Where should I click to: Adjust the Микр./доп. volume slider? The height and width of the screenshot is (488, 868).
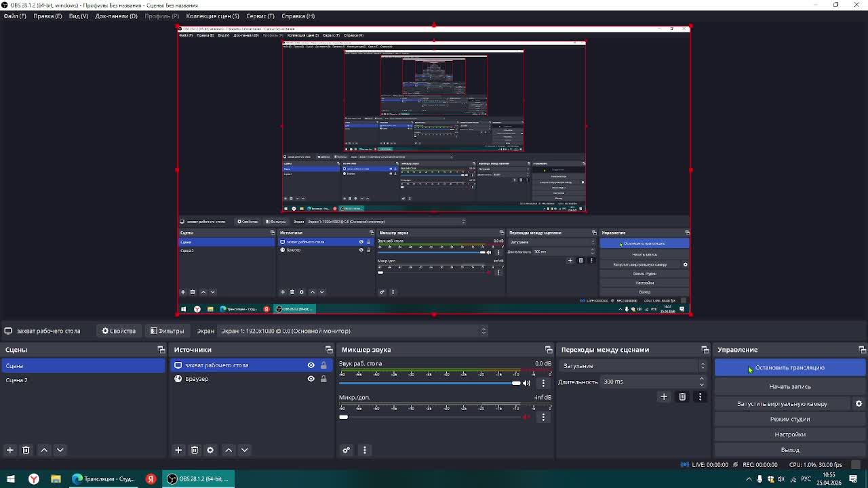pyautogui.click(x=430, y=417)
